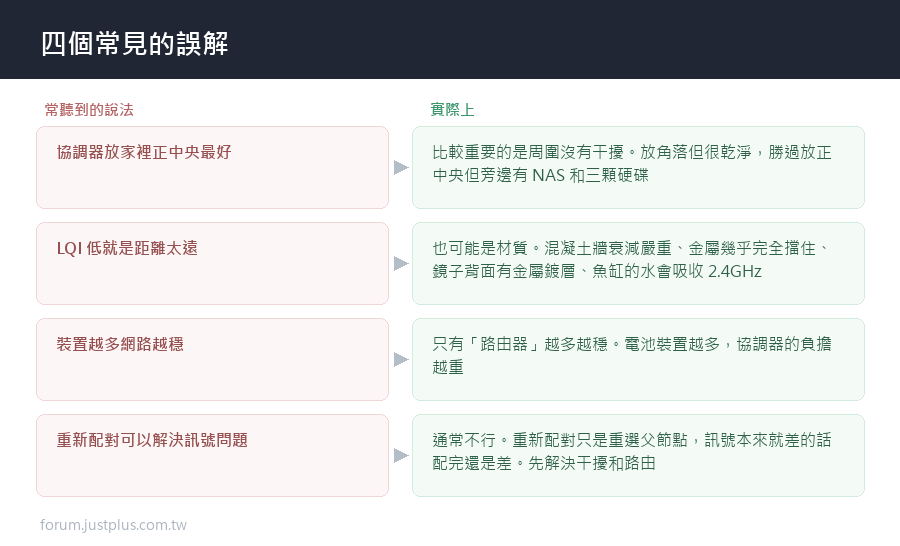
Task: Select the card 協調器放家裡正中央最好
Action: (x=212, y=168)
